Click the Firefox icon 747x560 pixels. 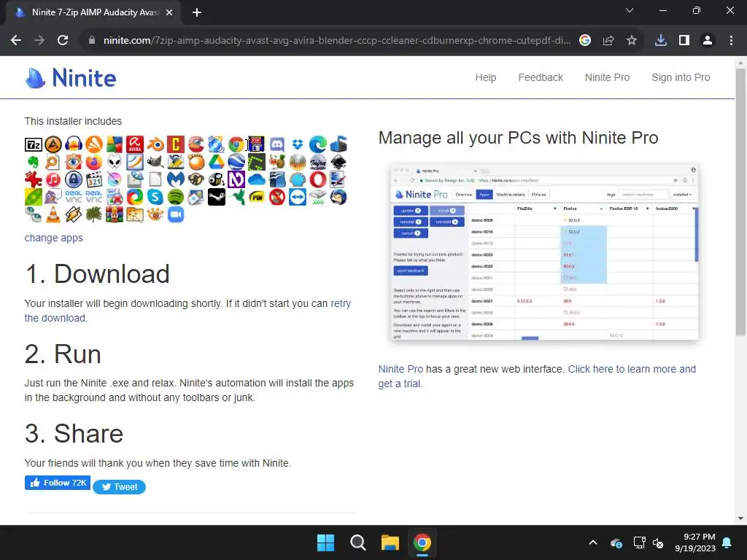coord(94,162)
